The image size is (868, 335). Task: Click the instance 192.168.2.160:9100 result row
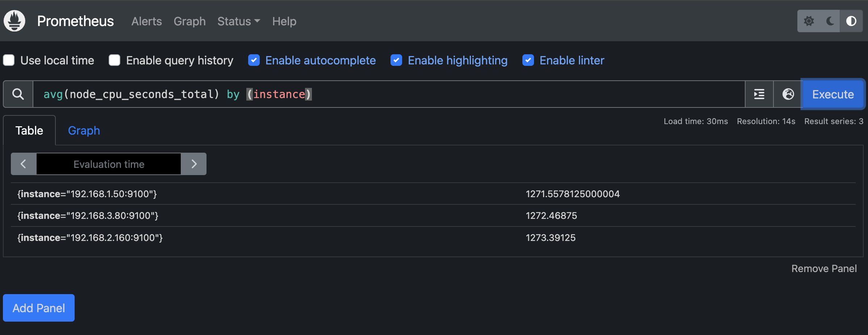coord(433,238)
